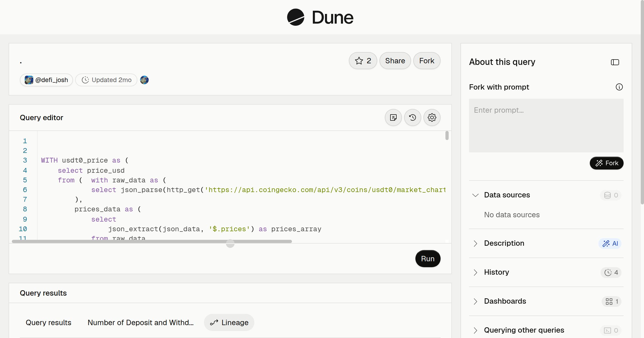Expand the Description section
The width and height of the screenshot is (644, 338).
(475, 243)
